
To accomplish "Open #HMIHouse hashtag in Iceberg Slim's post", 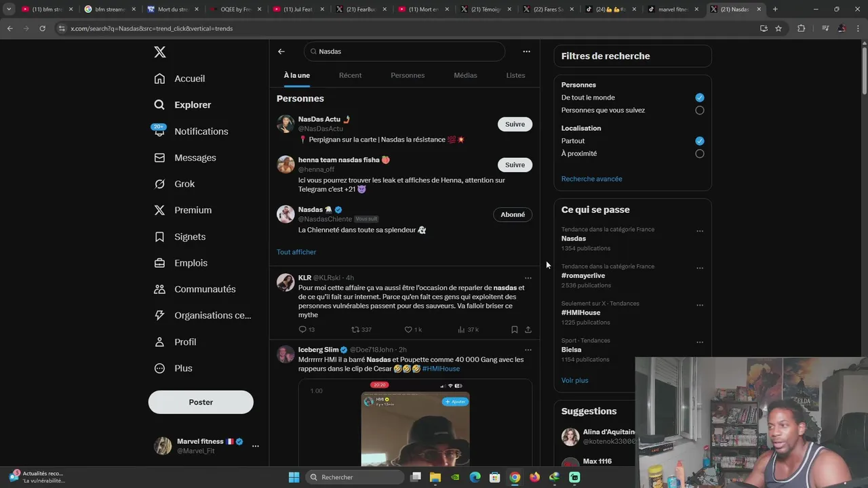I will 441,369.
